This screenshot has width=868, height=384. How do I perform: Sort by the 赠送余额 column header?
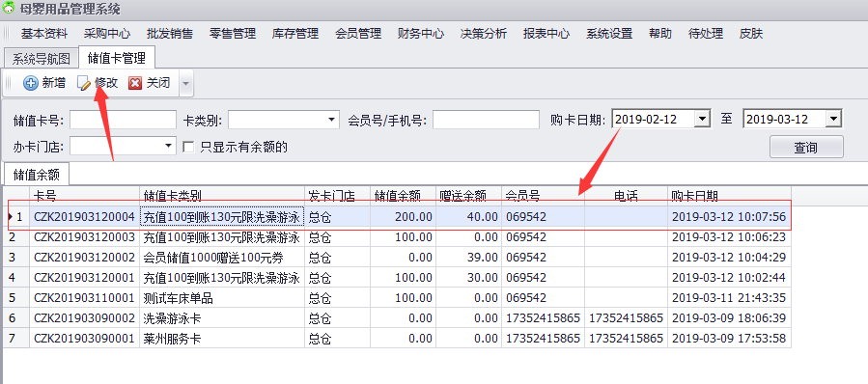click(469, 195)
